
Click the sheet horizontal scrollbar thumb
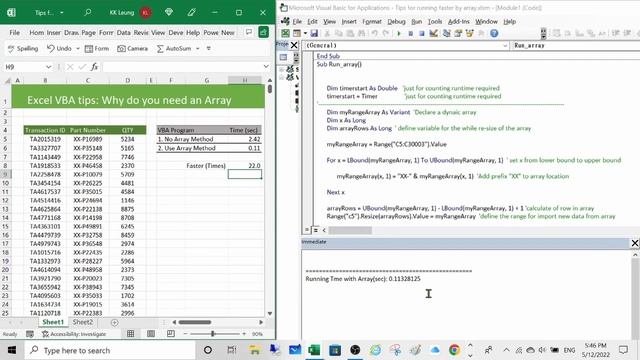coord(195,322)
